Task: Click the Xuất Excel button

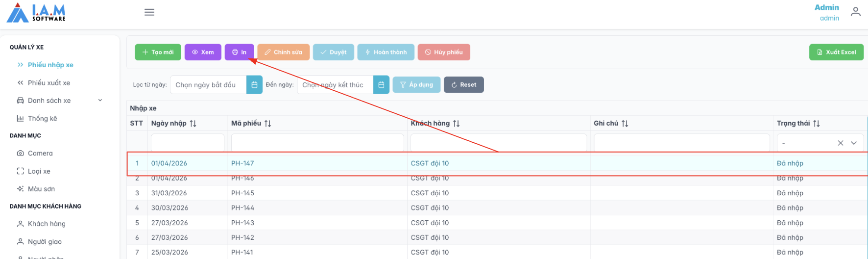Action: click(x=836, y=52)
